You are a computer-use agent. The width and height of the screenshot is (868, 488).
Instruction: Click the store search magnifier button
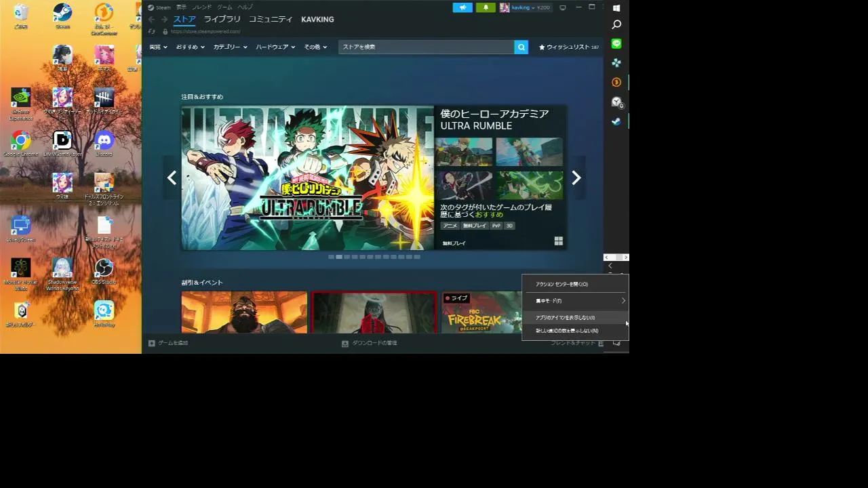click(521, 47)
